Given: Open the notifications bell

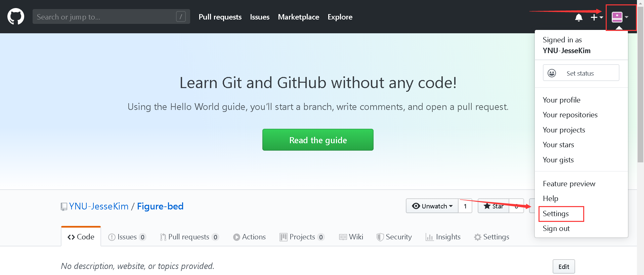Looking at the screenshot, I should 578,17.
